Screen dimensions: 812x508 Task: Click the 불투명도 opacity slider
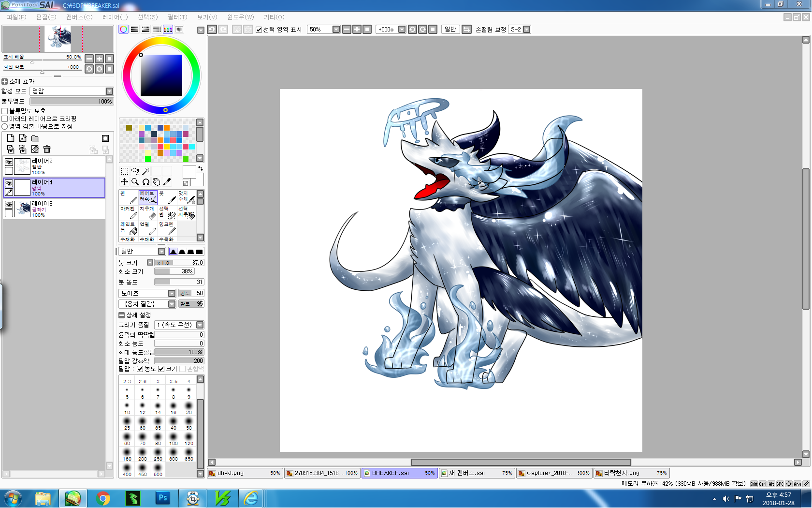coord(72,102)
